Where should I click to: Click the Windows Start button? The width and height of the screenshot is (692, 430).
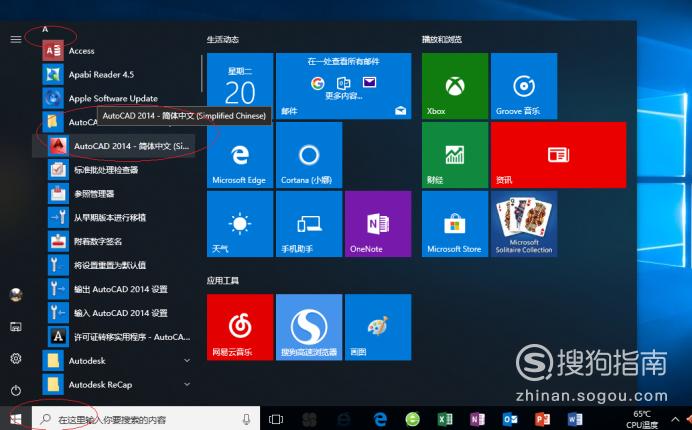[16, 419]
